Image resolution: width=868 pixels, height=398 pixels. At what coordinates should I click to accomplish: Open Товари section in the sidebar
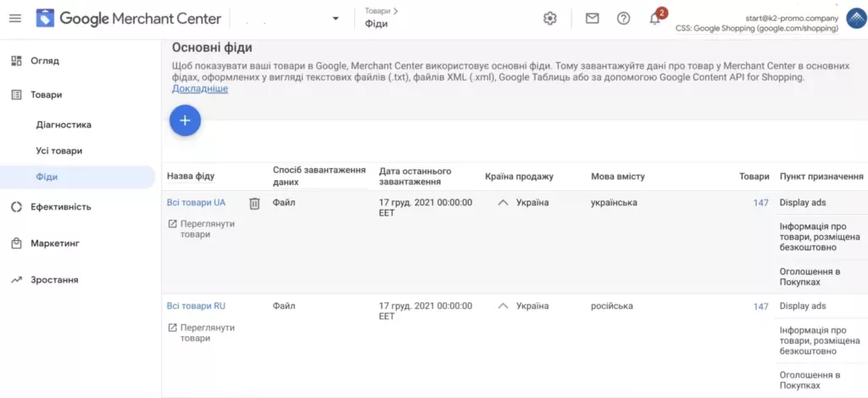[x=47, y=95]
